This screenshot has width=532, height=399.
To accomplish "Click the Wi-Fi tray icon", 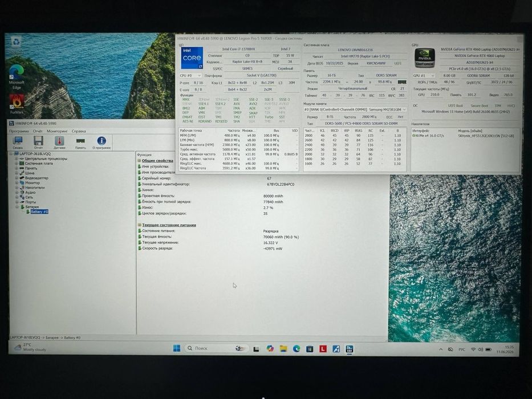I will tap(473, 349).
